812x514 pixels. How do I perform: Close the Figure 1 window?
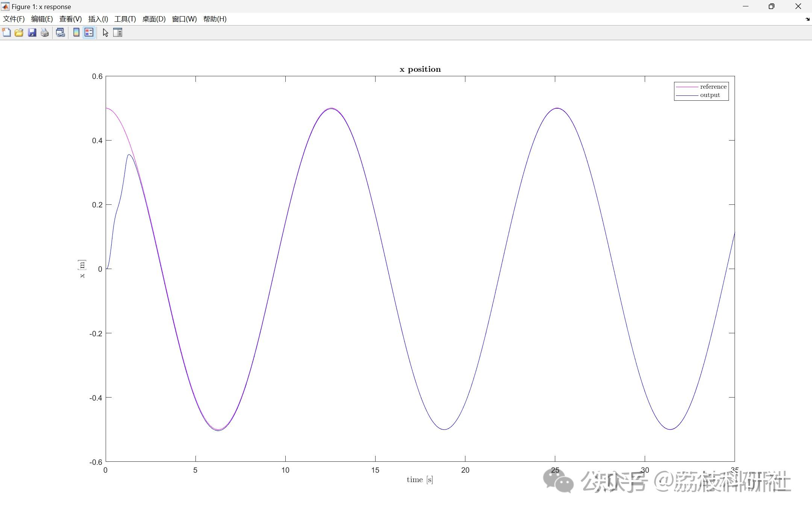coord(798,6)
